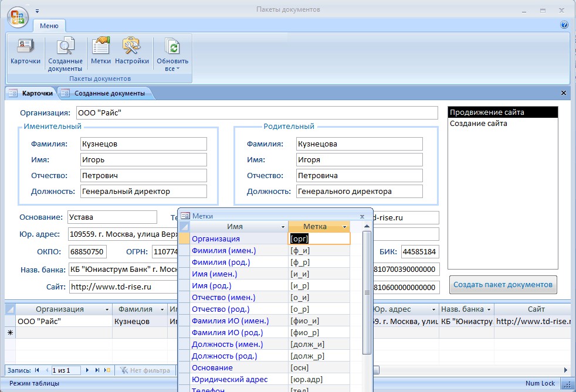Image resolution: width=576 pixels, height=392 pixels.
Task: Open the Имя column filter dropdown
Action: [283, 227]
